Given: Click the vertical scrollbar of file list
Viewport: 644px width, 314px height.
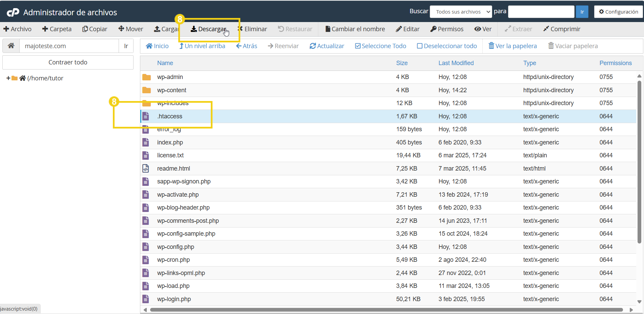Looking at the screenshot, I should pos(639,162).
